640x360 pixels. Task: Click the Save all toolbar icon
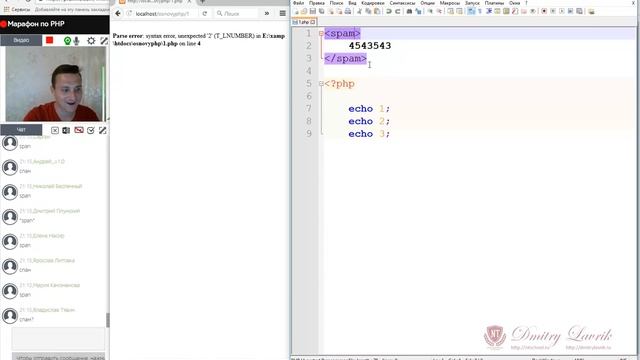322,11
